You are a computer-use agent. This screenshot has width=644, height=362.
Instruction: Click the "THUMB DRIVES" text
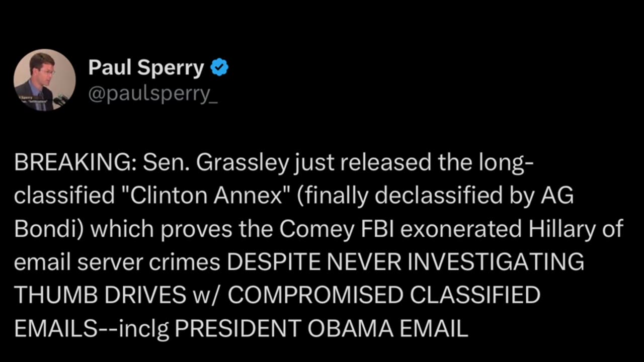coord(100,295)
